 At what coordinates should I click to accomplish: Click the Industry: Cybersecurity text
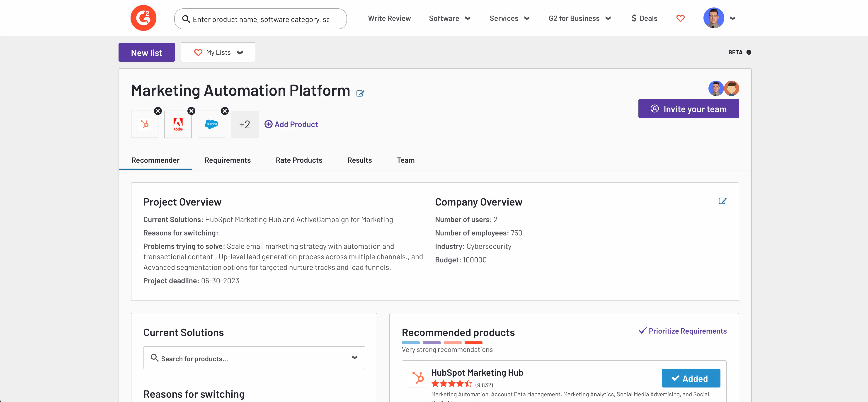point(473,246)
